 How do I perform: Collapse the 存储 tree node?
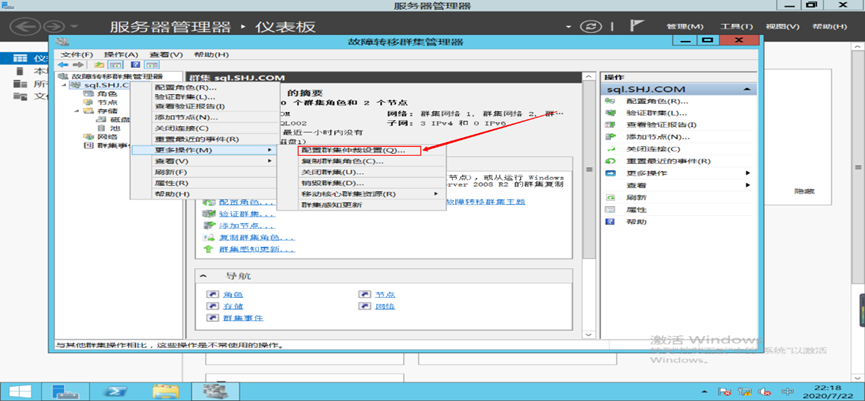[77, 111]
